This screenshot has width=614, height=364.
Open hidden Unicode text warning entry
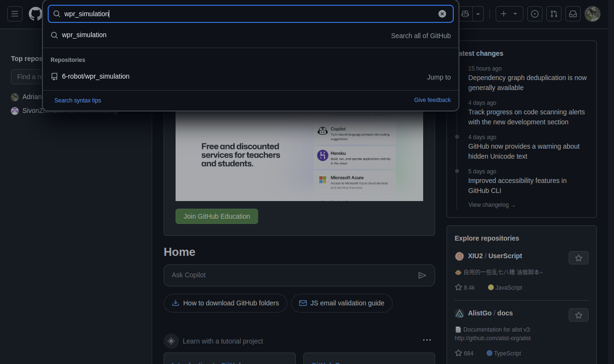[x=524, y=151]
